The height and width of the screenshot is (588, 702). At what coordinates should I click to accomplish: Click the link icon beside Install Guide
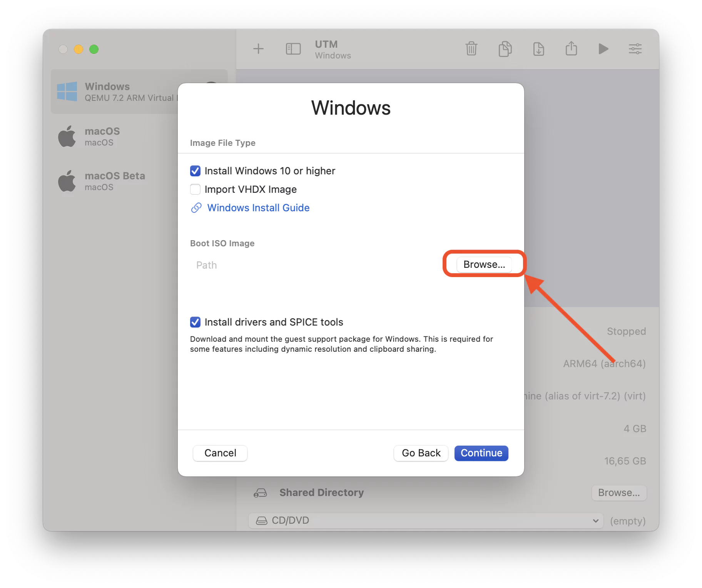196,208
